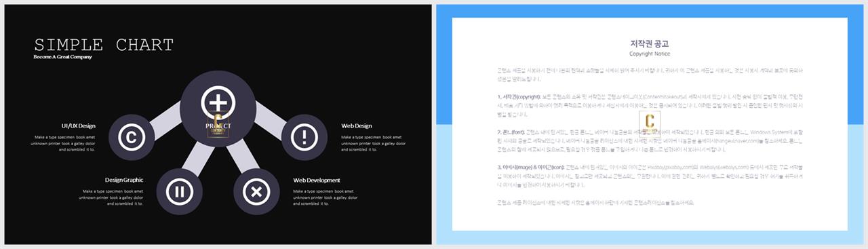Click the 'UI/UX Design' heading

[x=78, y=126]
